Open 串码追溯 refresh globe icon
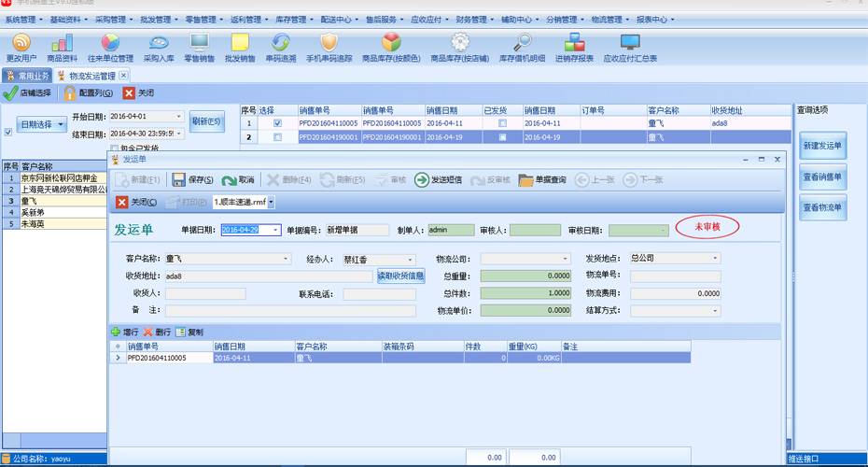 click(x=281, y=43)
